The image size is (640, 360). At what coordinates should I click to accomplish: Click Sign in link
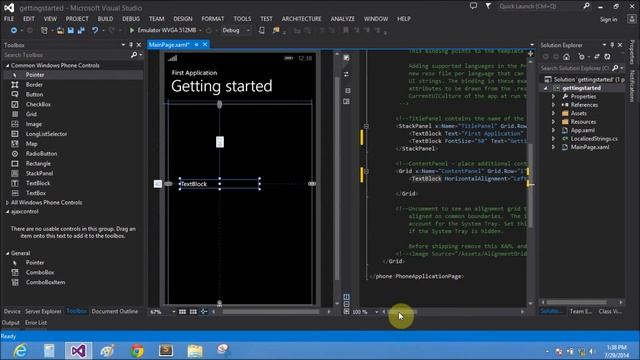[608, 19]
